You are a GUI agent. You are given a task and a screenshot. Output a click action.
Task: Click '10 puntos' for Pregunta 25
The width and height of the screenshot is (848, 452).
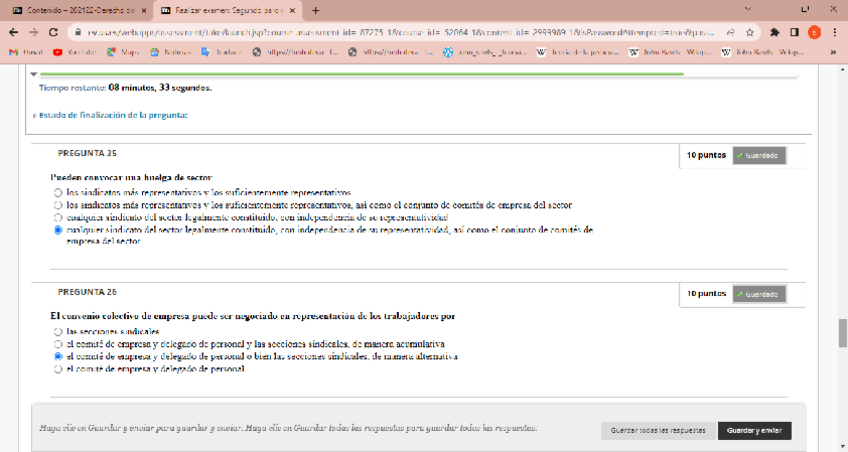pos(706,155)
